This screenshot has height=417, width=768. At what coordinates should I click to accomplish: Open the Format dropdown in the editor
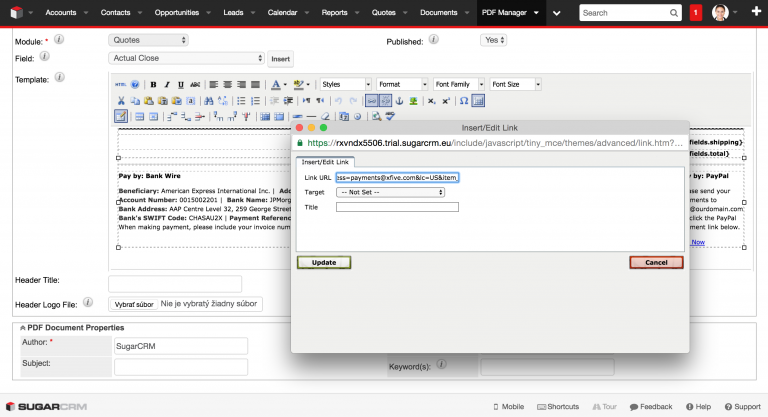[402, 84]
